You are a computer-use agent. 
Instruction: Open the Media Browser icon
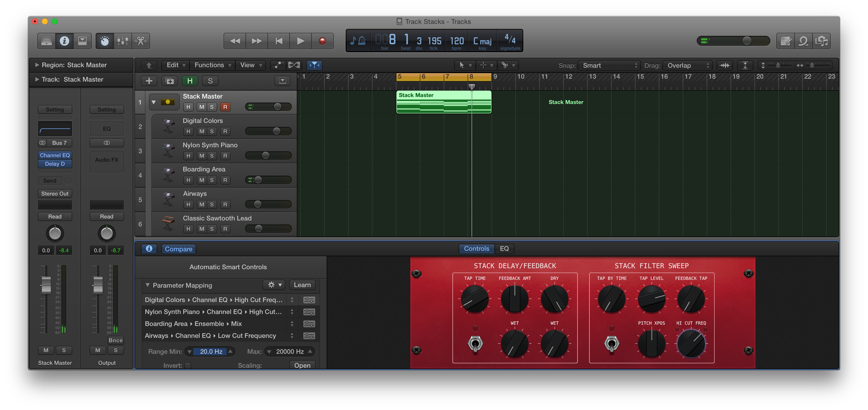click(x=821, y=41)
